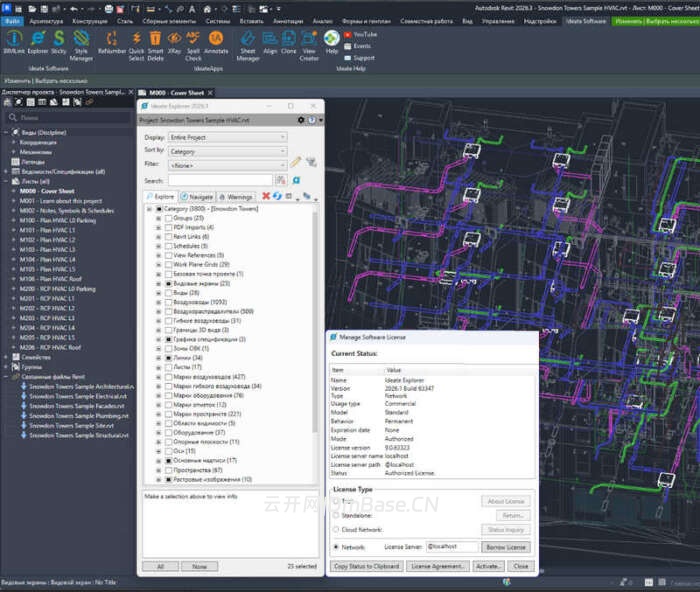Open the Ideate Software ribbon tab
700x592 pixels.
586,21
